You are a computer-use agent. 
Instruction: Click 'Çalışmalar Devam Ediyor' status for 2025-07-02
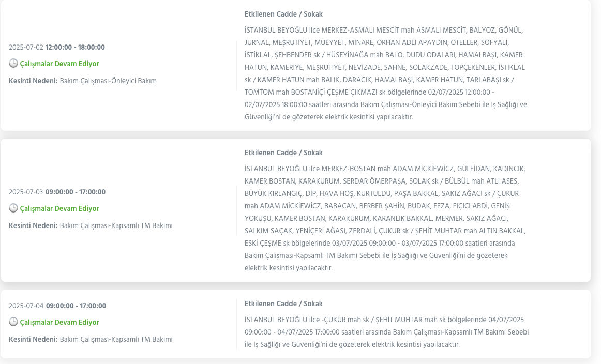[x=59, y=64]
